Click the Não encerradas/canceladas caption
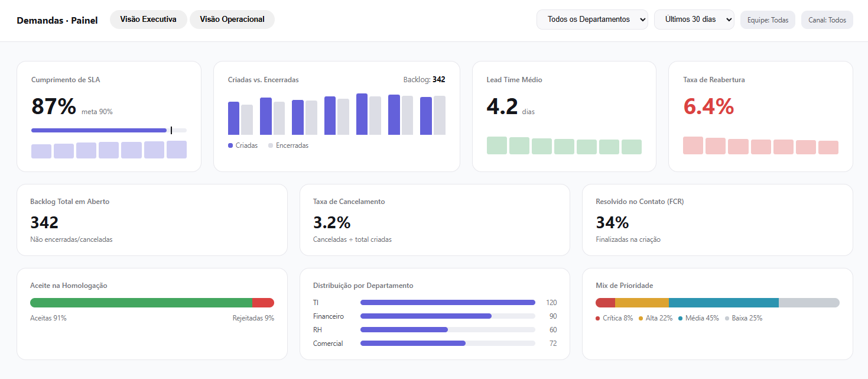 [x=71, y=239]
